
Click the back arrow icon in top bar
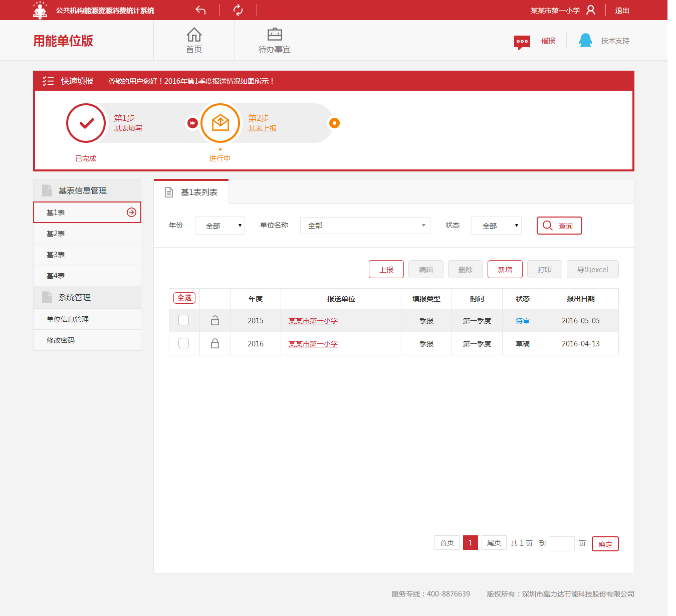coord(200,10)
